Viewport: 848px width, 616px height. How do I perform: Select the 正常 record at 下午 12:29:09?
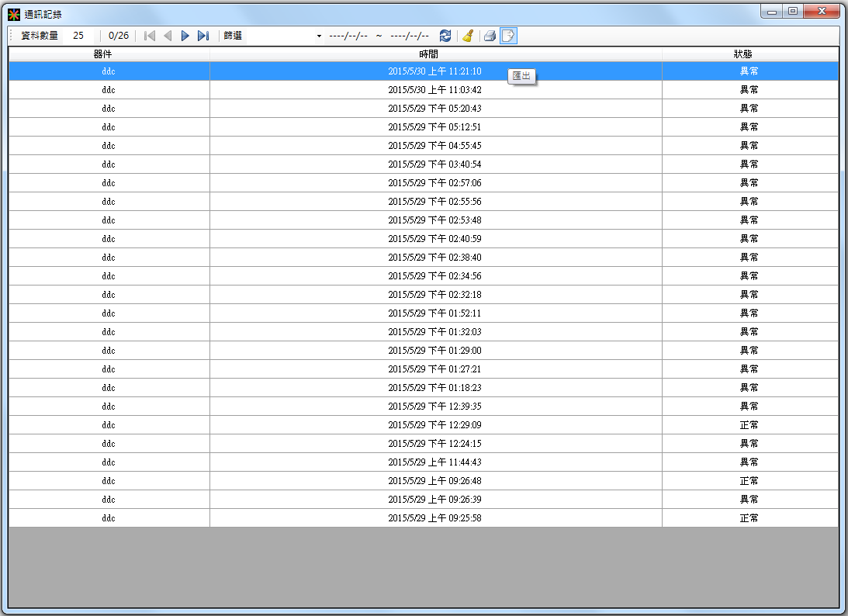coord(434,425)
